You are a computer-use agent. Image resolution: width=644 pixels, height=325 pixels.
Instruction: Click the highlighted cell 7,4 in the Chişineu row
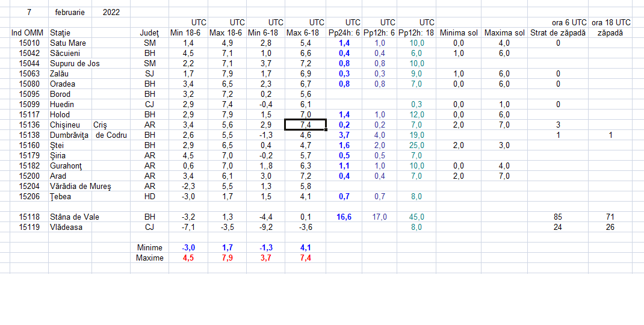(x=306, y=125)
